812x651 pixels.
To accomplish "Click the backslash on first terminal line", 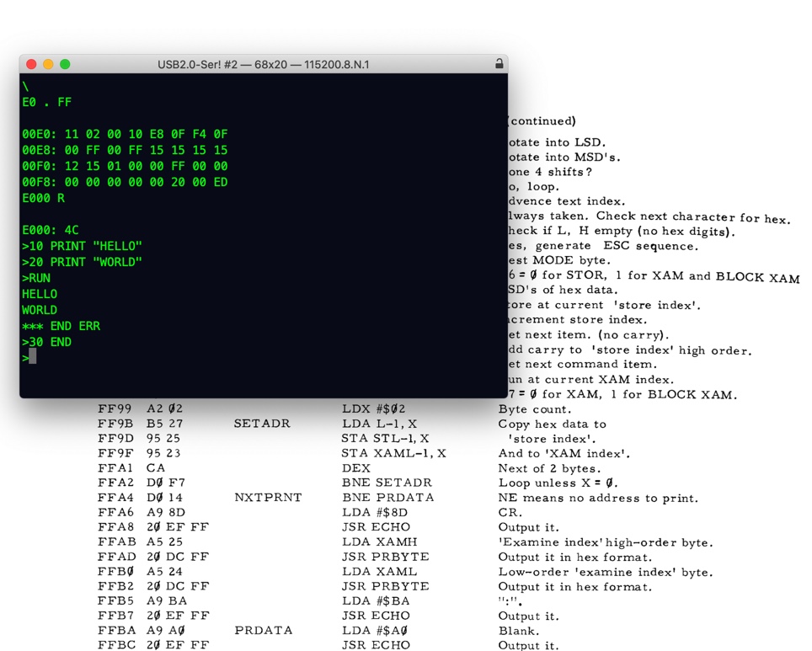I will coord(25,87).
